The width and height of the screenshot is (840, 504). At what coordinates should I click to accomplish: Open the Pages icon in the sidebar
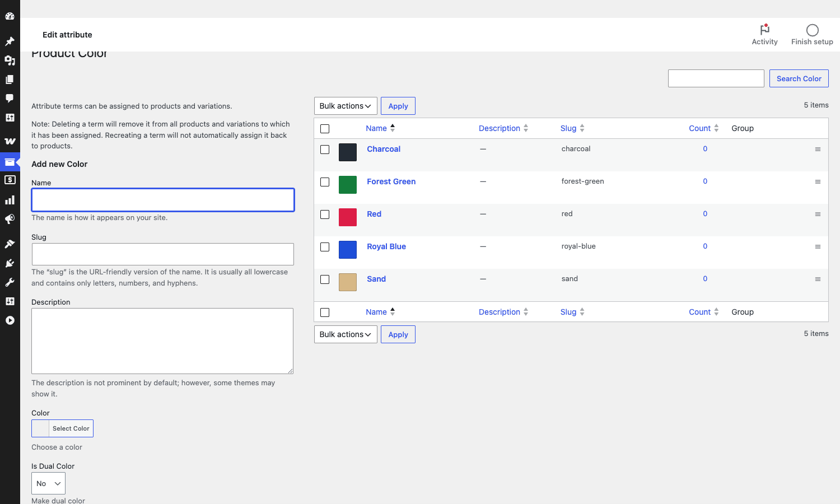click(10, 80)
